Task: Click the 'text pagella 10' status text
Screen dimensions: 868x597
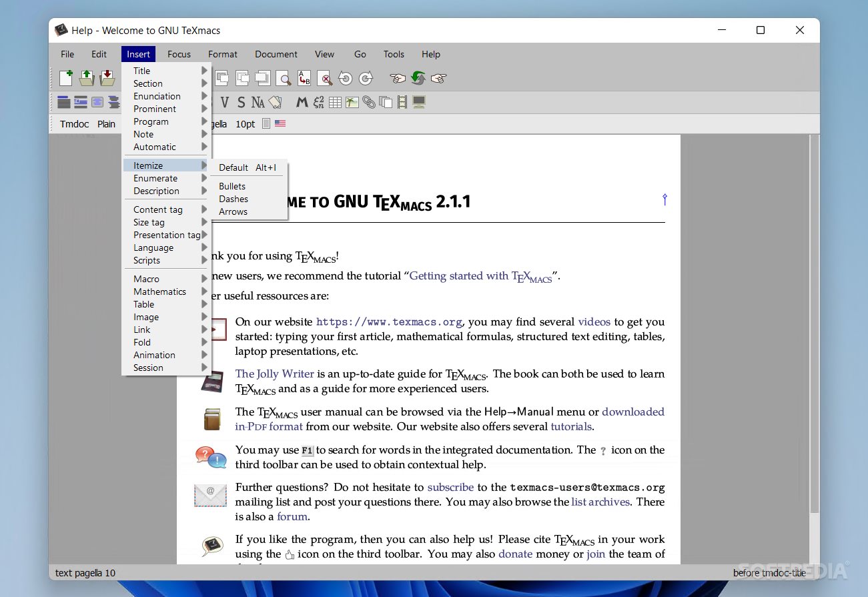Action: [x=85, y=573]
